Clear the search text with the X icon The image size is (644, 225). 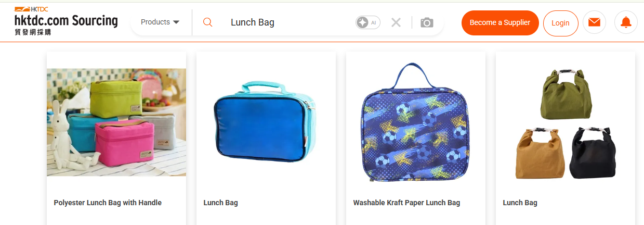pos(396,22)
